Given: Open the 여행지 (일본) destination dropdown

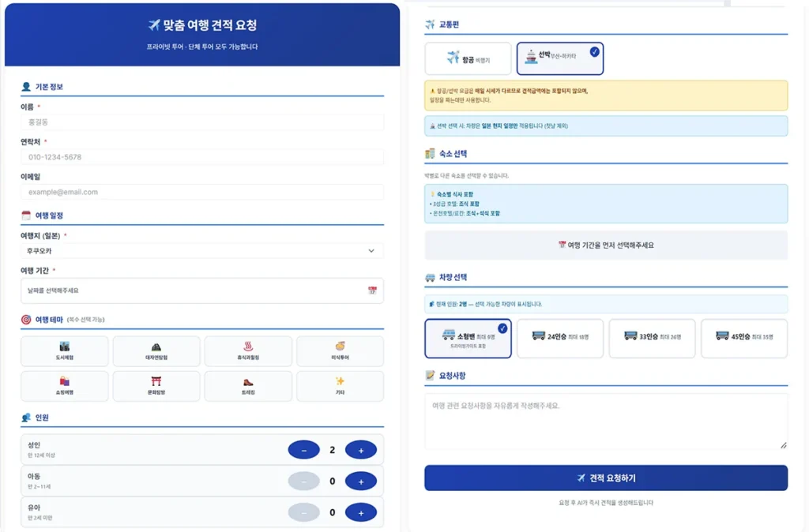Looking at the screenshot, I should coord(202,251).
